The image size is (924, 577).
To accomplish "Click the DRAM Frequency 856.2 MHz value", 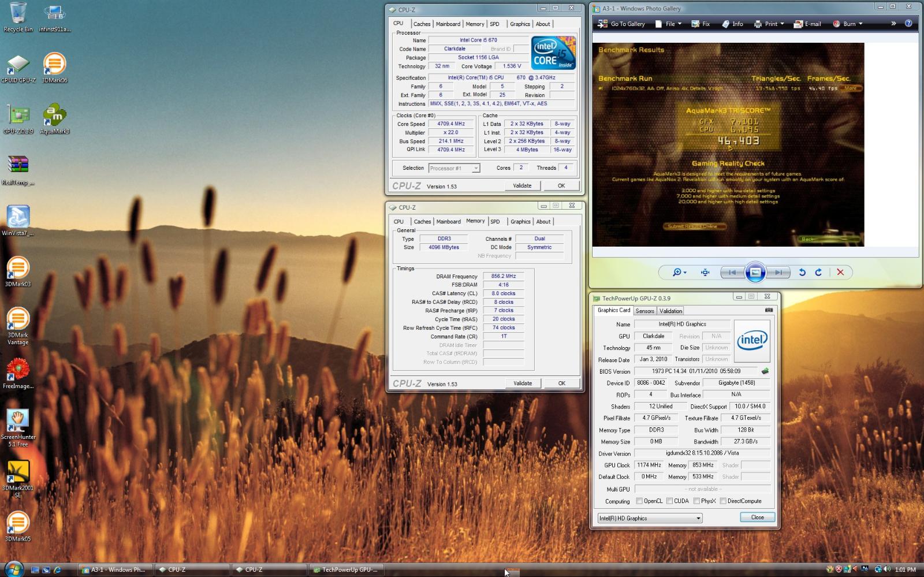I will click(x=504, y=277).
